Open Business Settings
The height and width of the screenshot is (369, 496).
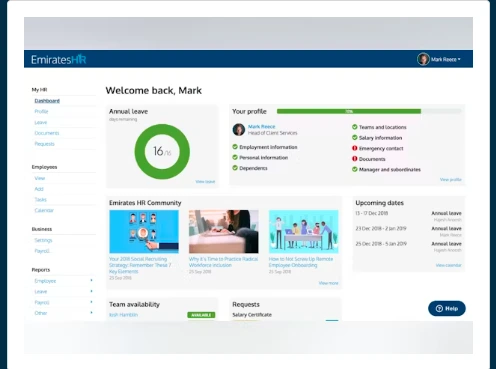43,240
